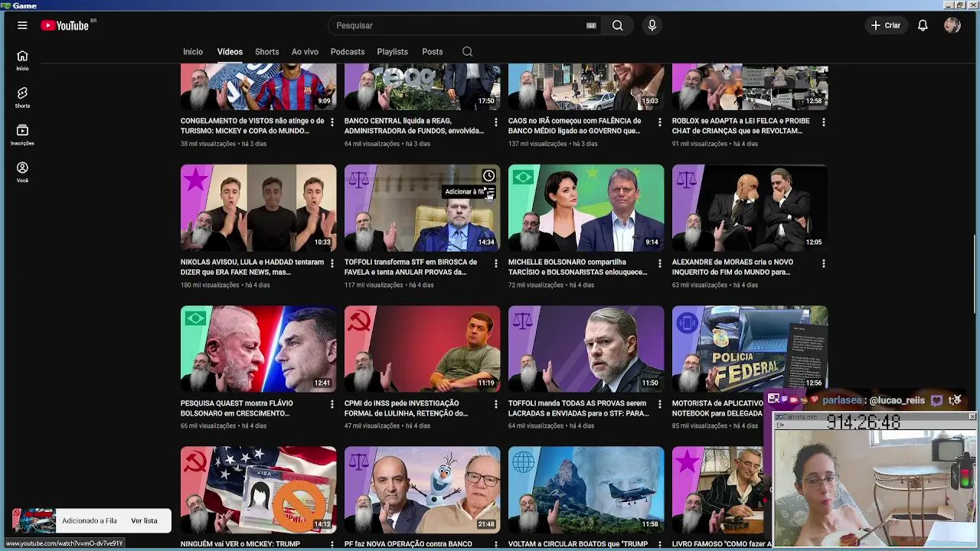980x551 pixels.
Task: Close the camera overlay window
Action: 972,416
